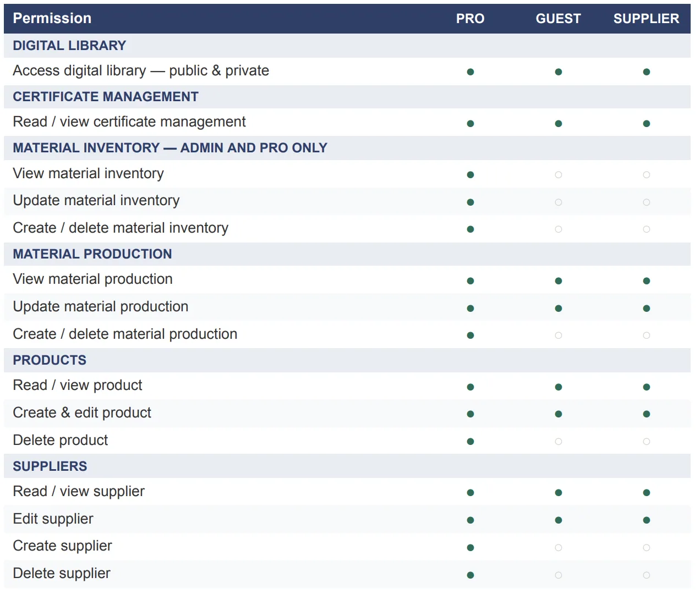The image size is (700, 594).
Task: Click GUEST empty circle for View material inventory
Action: click(x=559, y=175)
